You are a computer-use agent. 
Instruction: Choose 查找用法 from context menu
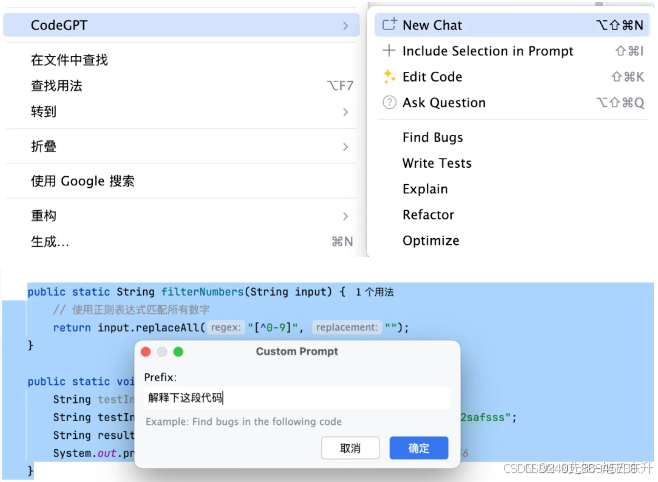(x=181, y=86)
